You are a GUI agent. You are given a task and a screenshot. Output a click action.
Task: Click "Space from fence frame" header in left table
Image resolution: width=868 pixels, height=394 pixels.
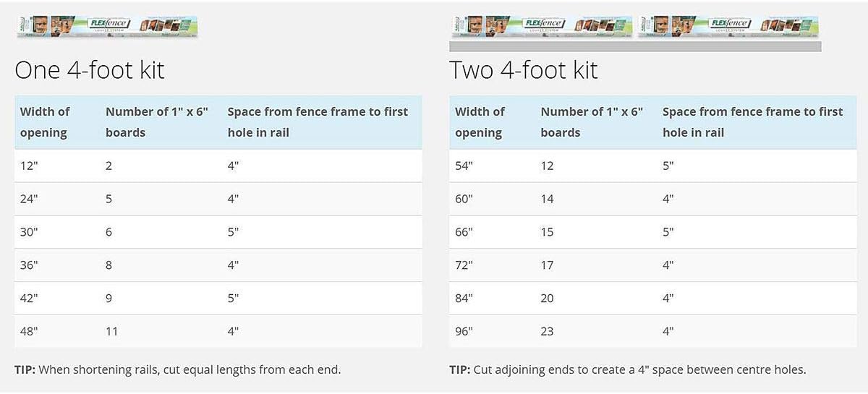click(x=318, y=122)
